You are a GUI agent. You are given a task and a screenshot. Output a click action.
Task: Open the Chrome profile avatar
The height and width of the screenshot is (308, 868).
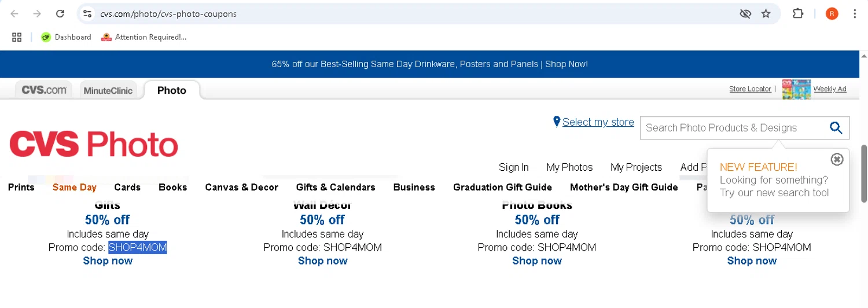(832, 13)
